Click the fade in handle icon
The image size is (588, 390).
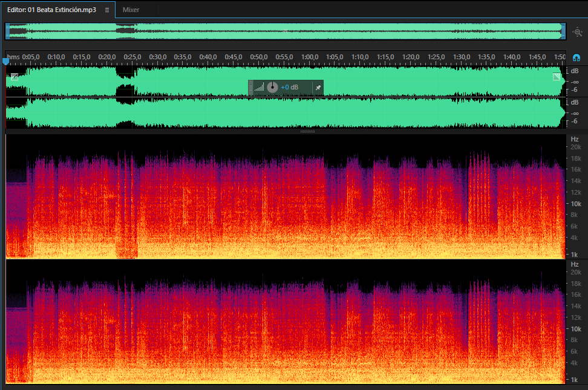15,77
